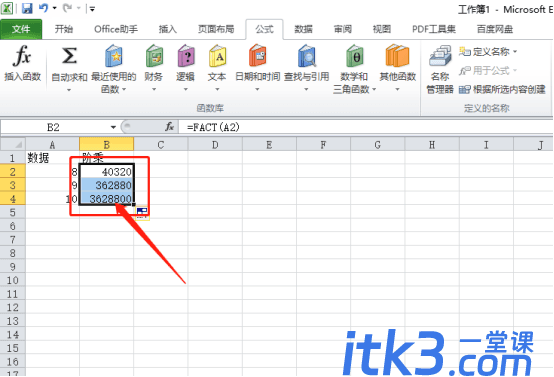Switch to the 百度网盘 tab
The height and width of the screenshot is (377, 554).
(494, 29)
